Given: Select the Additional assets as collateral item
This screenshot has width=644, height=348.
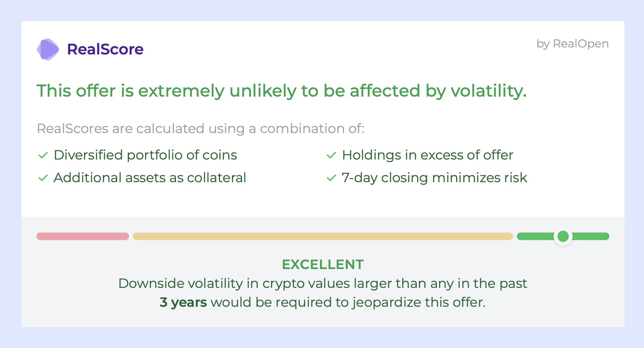Looking at the screenshot, I should pyautogui.click(x=150, y=178).
